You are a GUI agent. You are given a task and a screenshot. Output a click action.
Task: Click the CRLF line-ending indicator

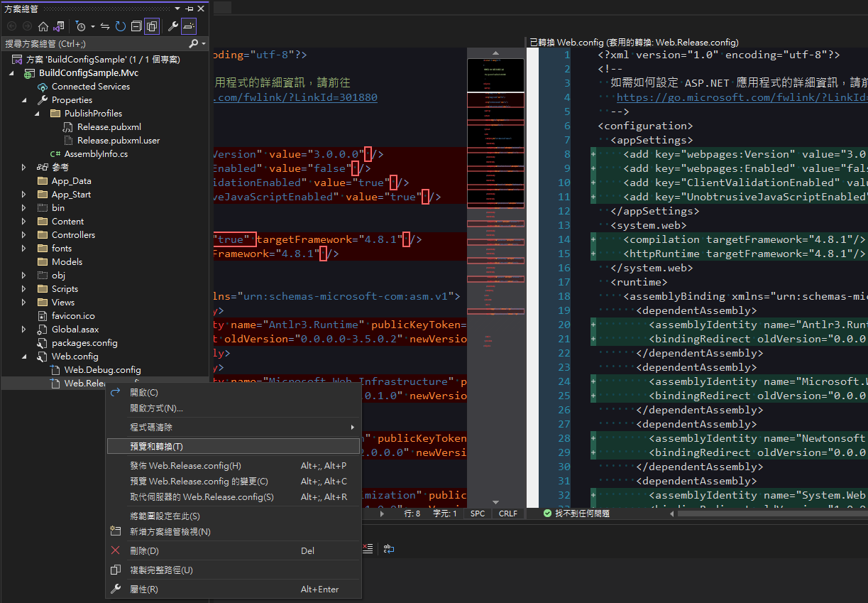pos(507,513)
